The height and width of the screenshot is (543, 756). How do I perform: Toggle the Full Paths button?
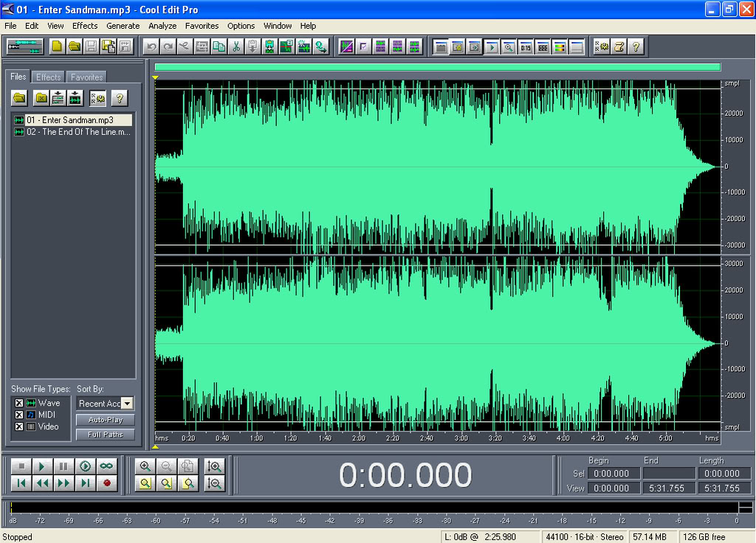click(x=105, y=434)
